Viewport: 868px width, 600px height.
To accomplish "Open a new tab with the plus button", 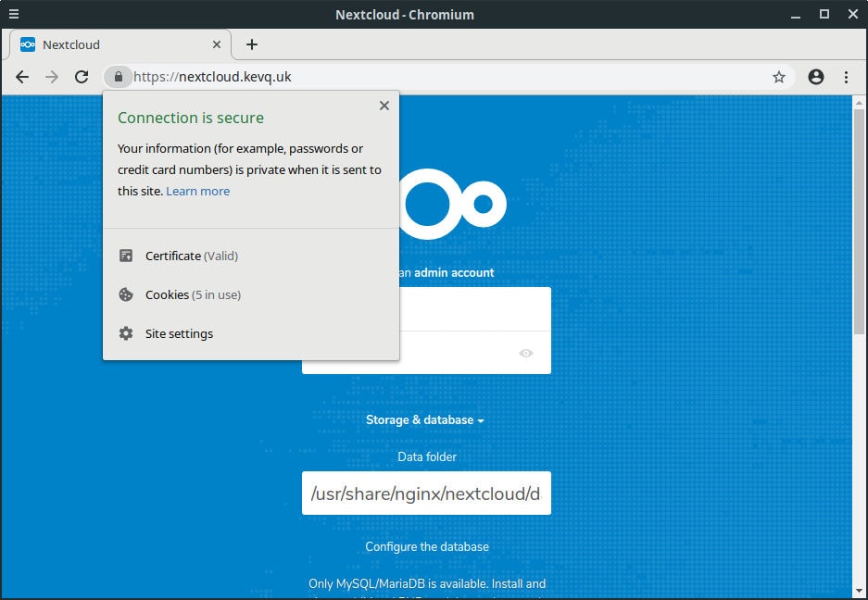I will click(x=252, y=44).
